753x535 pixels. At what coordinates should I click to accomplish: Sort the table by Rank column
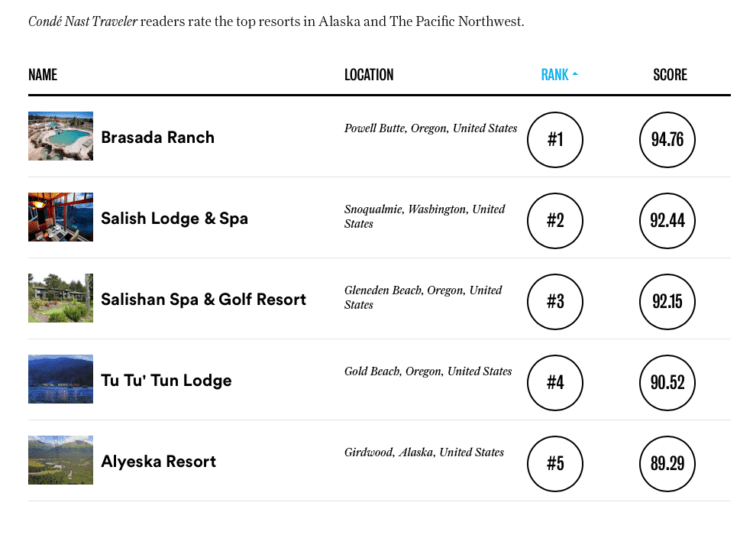coord(555,75)
